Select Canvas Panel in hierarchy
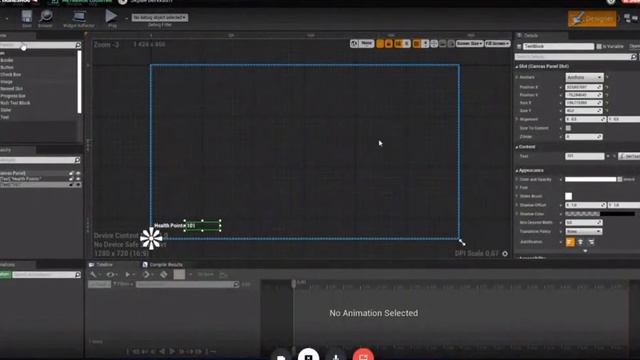 pyautogui.click(x=13, y=173)
